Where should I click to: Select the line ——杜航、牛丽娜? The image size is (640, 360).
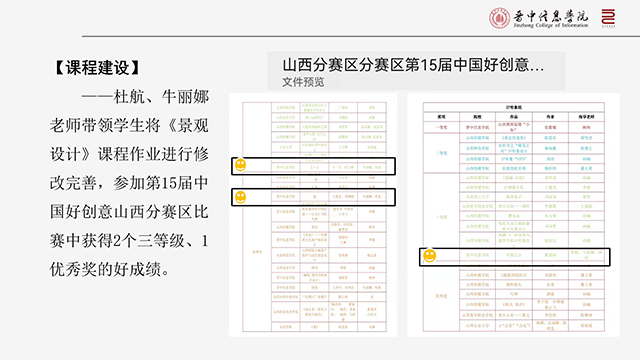point(145,97)
